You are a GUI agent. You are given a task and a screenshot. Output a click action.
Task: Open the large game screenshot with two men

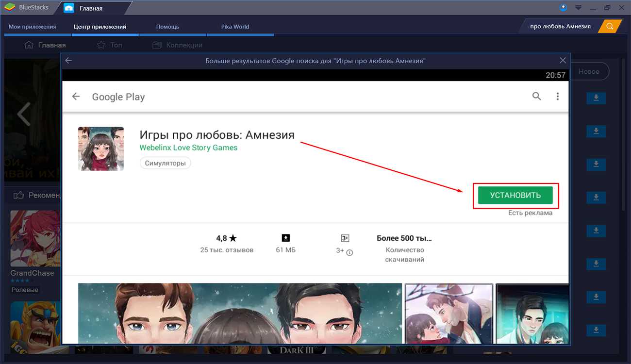(240, 312)
